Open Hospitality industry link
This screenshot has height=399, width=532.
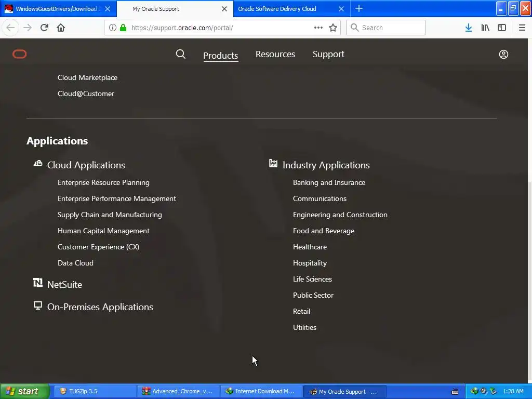(x=310, y=263)
